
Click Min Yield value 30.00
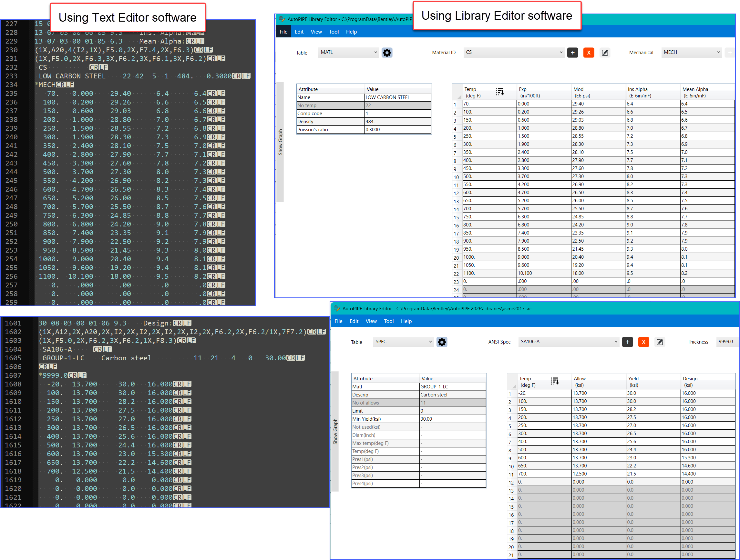click(x=453, y=419)
